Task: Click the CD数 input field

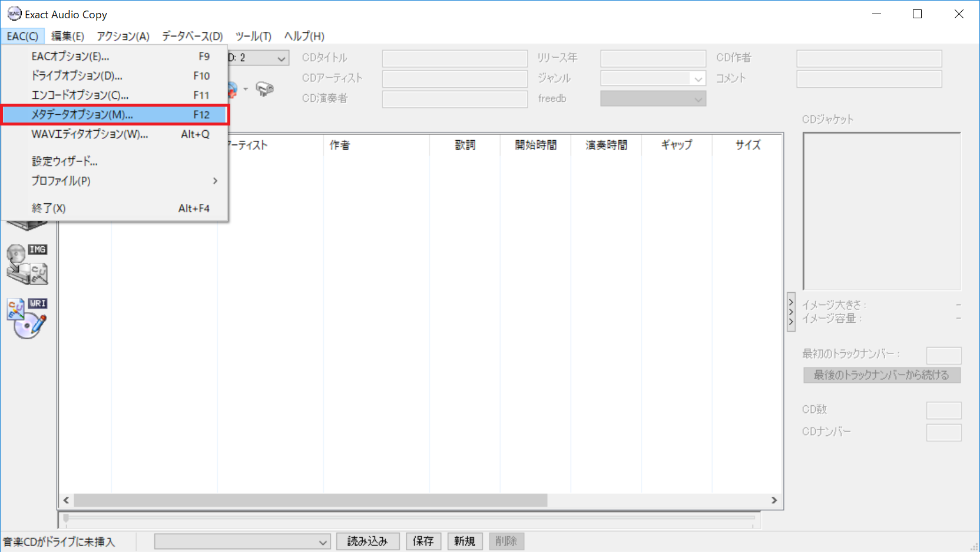Action: click(x=943, y=410)
